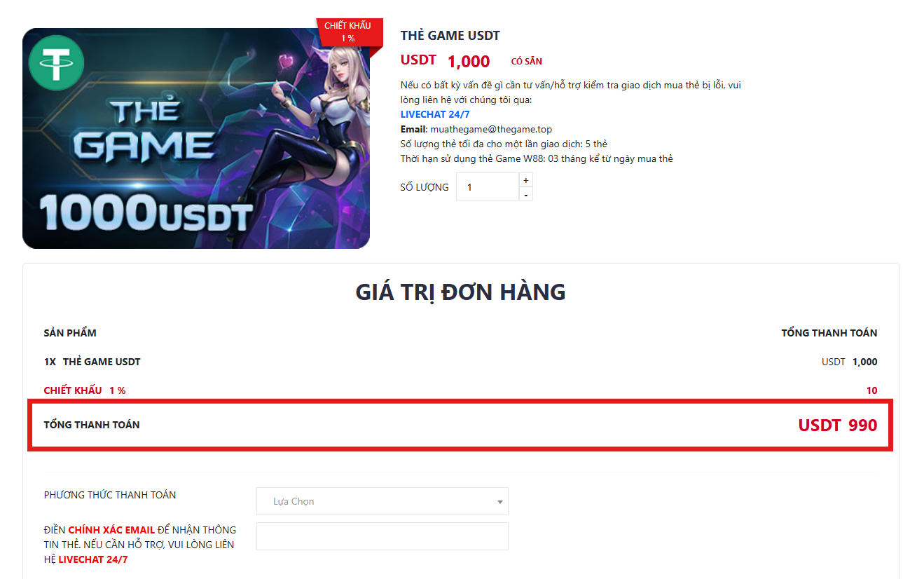Click the muathegame@thegame.top email address

point(491,129)
